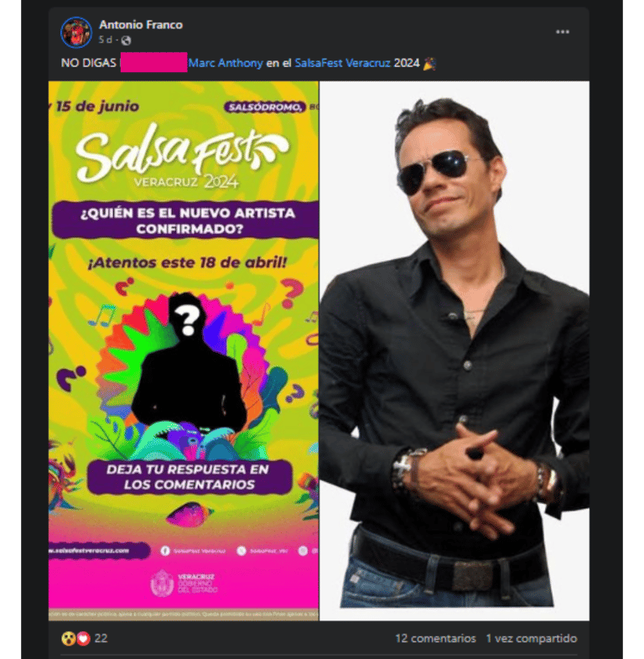Click the wow reaction emoji icon

[69, 638]
